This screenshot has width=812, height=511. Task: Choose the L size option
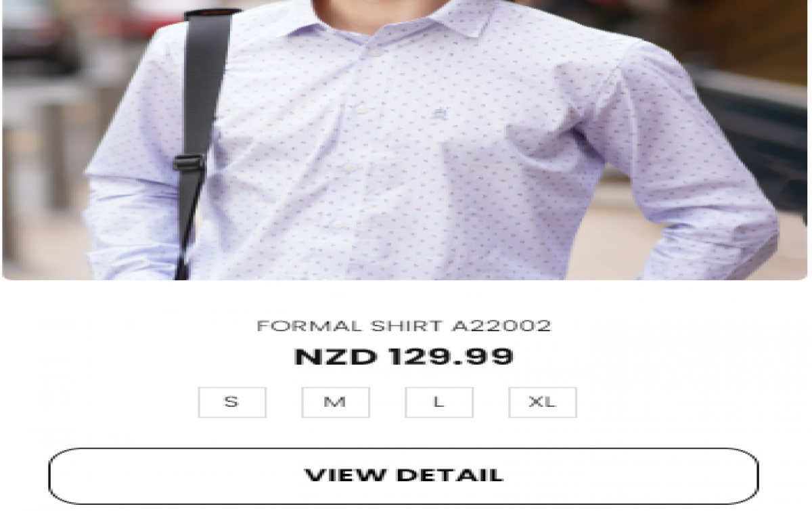tap(439, 402)
